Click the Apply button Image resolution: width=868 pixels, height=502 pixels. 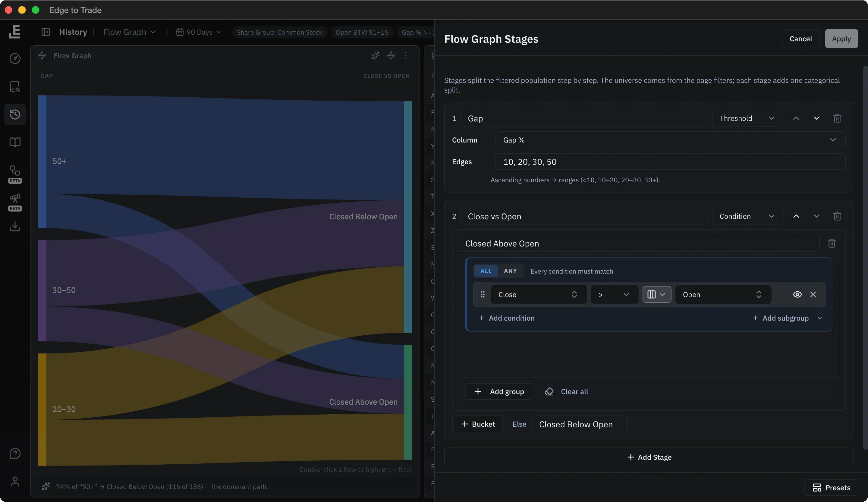pos(841,39)
